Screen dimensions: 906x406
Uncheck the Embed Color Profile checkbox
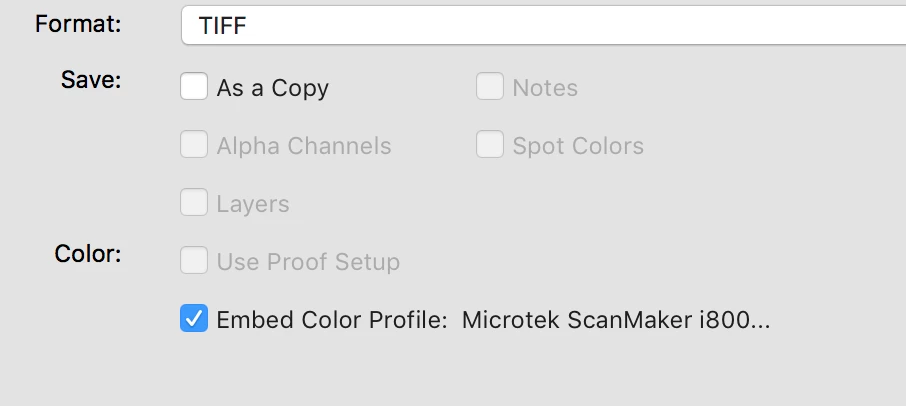pyautogui.click(x=194, y=318)
